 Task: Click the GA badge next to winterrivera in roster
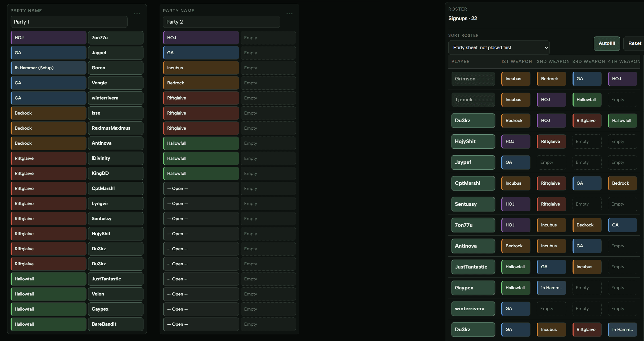(515, 308)
